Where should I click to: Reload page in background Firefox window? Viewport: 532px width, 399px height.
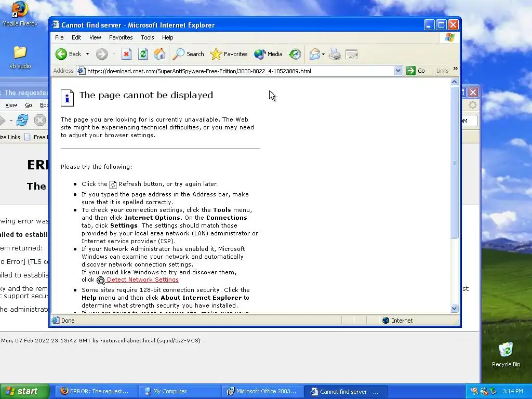pyautogui.click(x=22, y=120)
